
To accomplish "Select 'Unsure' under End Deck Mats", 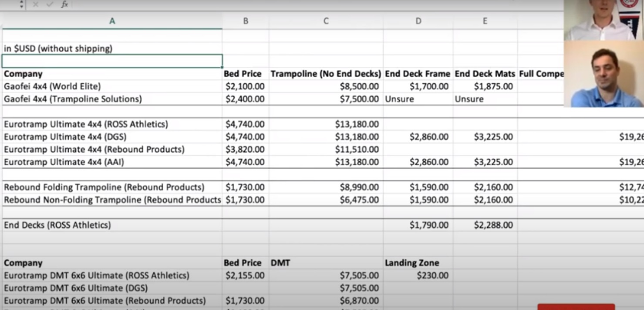I will (x=485, y=99).
